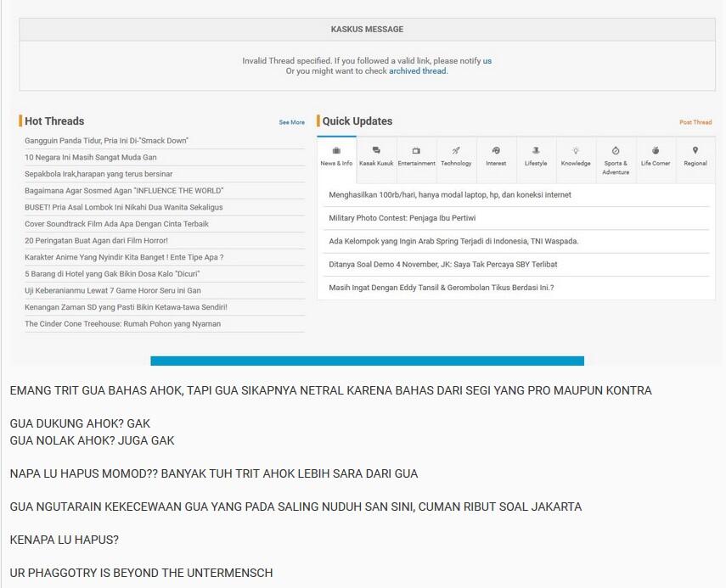Click line starting 'EMANG TRIT GUA BAHAS AHOK'
This screenshot has width=726, height=588.
tap(330, 390)
